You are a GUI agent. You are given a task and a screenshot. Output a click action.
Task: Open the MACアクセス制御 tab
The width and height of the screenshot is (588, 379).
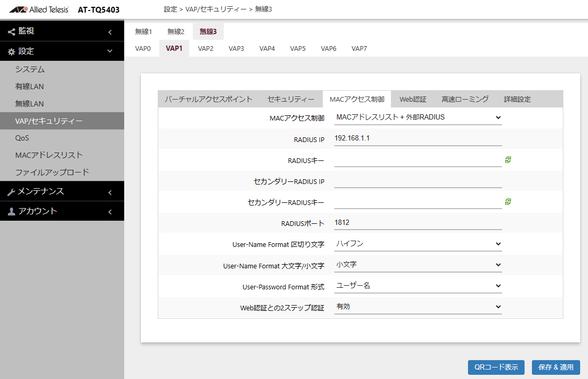point(357,99)
